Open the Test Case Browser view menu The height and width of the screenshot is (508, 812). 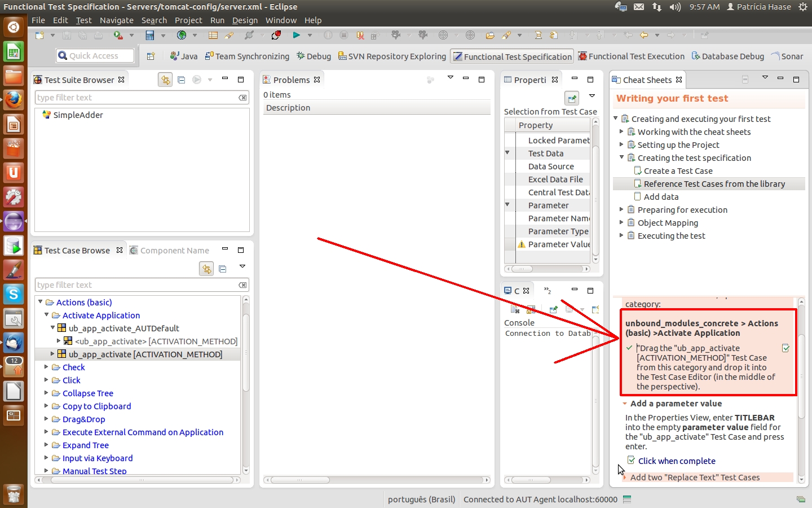242,266
